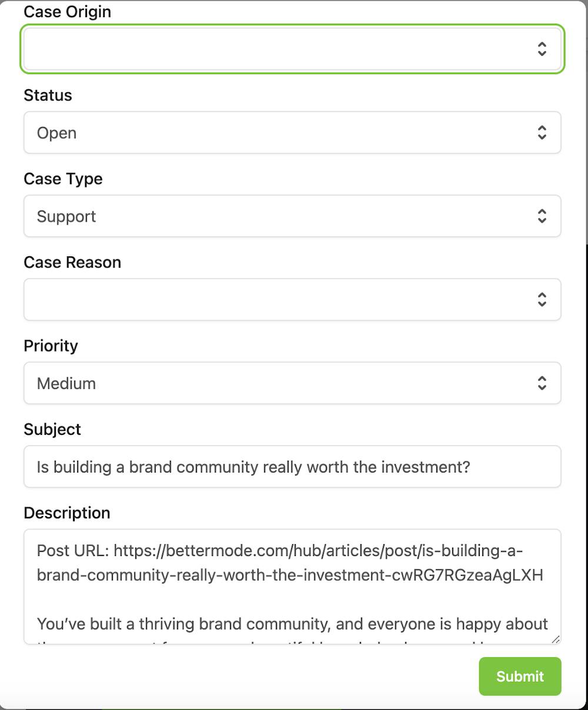
Task: Click the Subject field label
Action: tap(52, 429)
